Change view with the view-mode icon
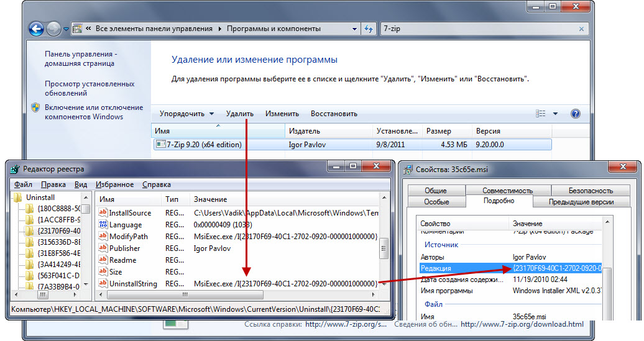The width and height of the screenshot is (644, 341). (x=541, y=114)
